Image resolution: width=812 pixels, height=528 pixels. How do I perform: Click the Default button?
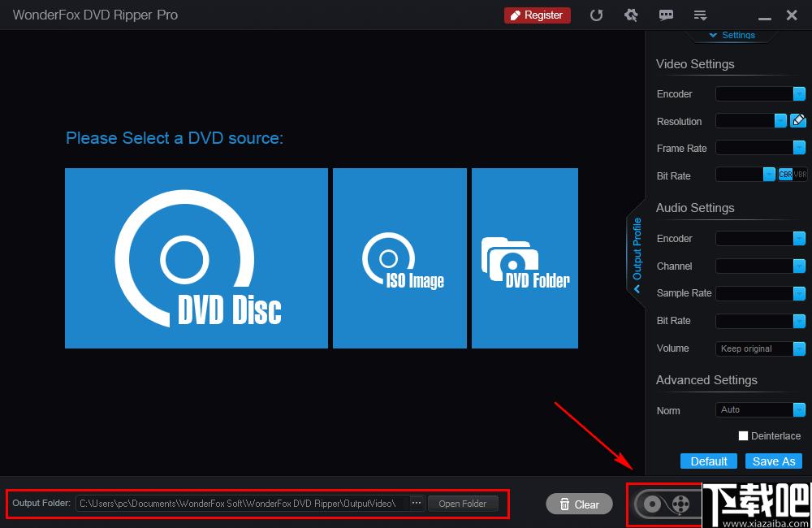coord(708,461)
